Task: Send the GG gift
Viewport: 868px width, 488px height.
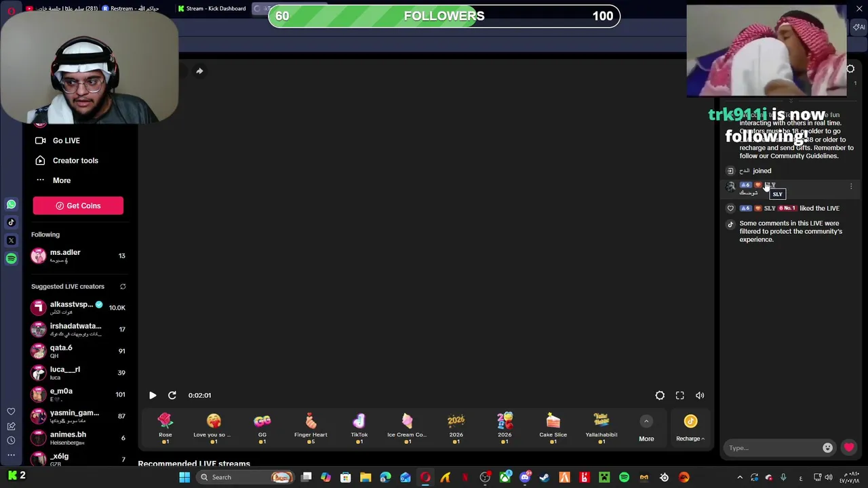Action: (x=262, y=428)
